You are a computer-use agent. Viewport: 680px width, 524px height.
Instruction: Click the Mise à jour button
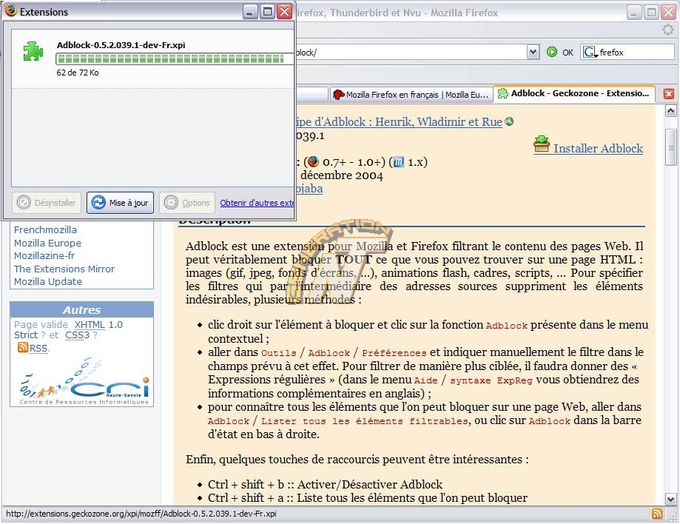[x=120, y=203]
